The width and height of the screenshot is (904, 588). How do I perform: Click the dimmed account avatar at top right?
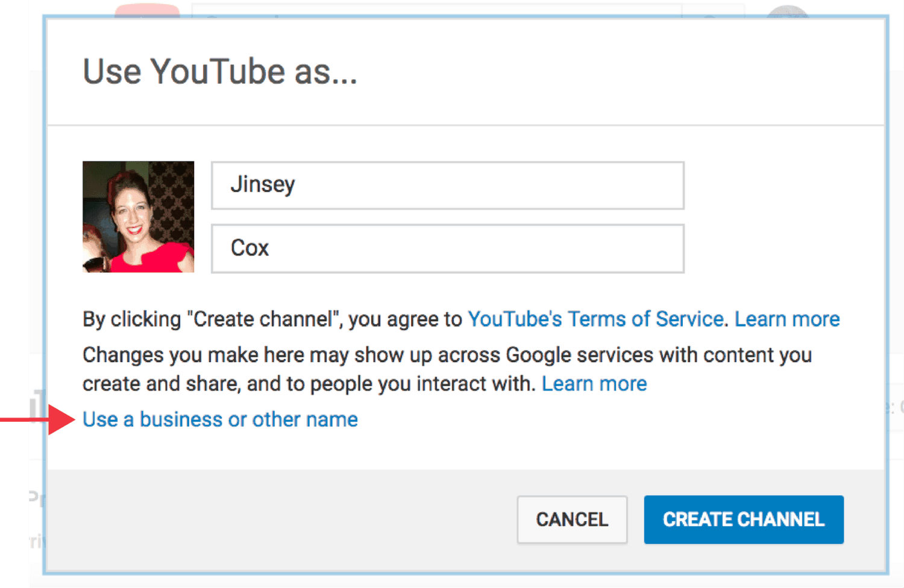pos(787,10)
